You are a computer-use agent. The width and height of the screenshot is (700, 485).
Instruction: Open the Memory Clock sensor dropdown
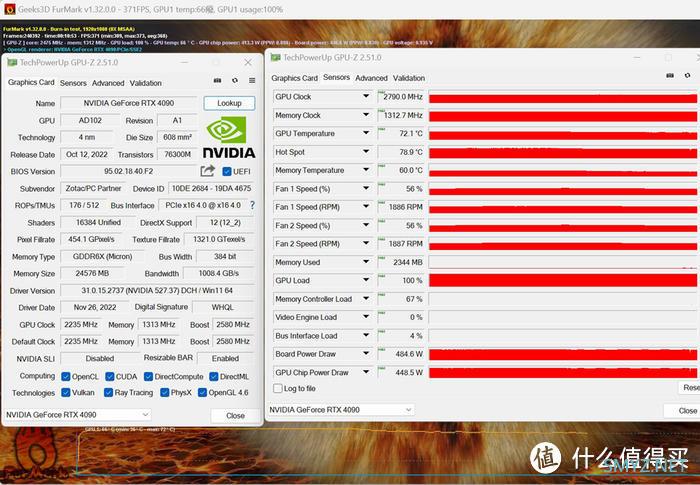tap(366, 115)
